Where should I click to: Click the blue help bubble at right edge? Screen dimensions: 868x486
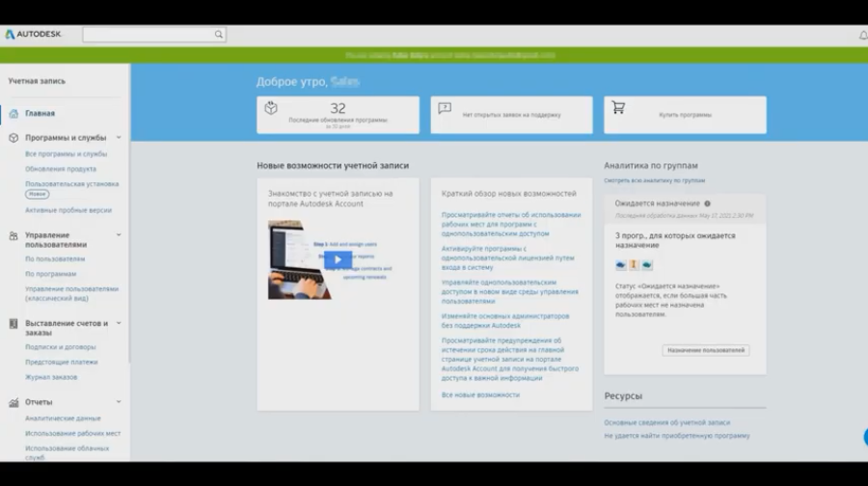click(x=865, y=437)
